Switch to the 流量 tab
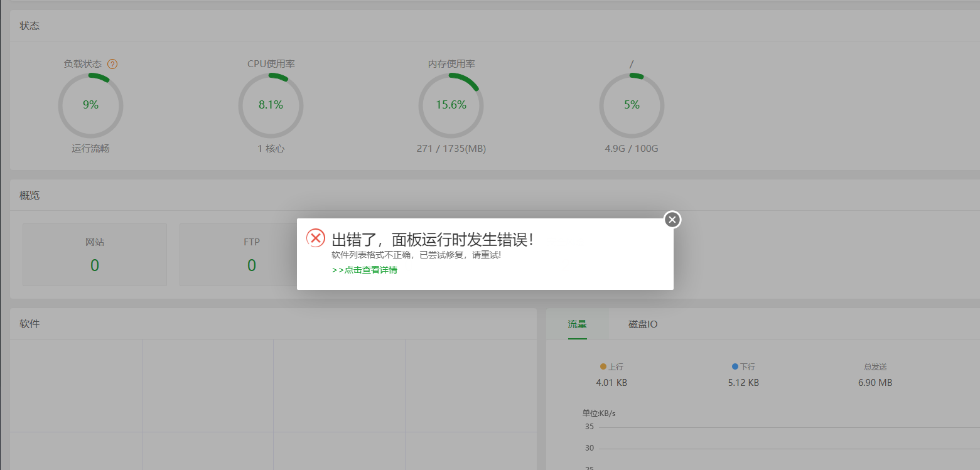This screenshot has width=980, height=470. [x=578, y=324]
